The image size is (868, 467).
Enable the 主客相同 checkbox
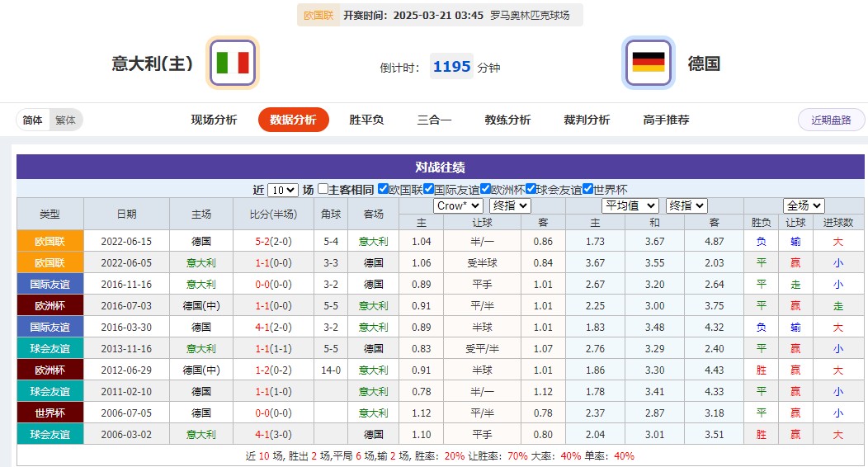[x=323, y=189]
